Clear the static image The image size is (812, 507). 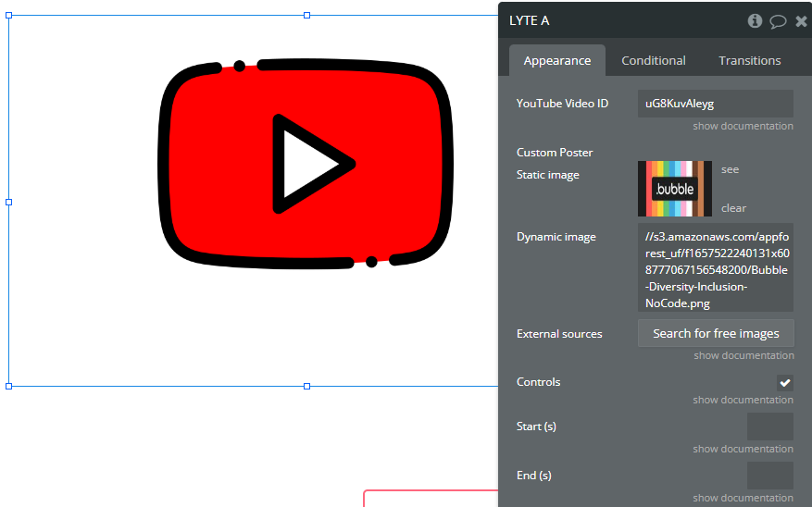(x=733, y=208)
